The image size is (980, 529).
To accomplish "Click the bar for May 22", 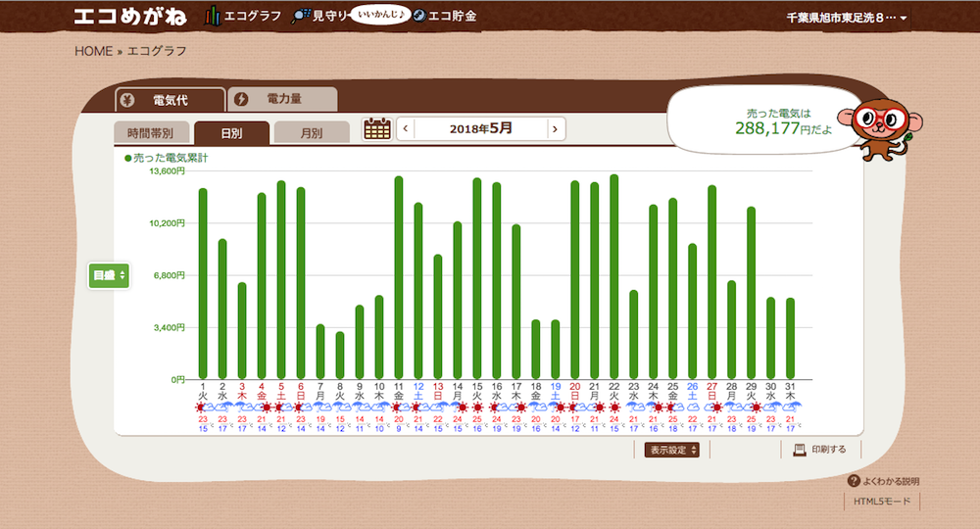I will click(613, 276).
